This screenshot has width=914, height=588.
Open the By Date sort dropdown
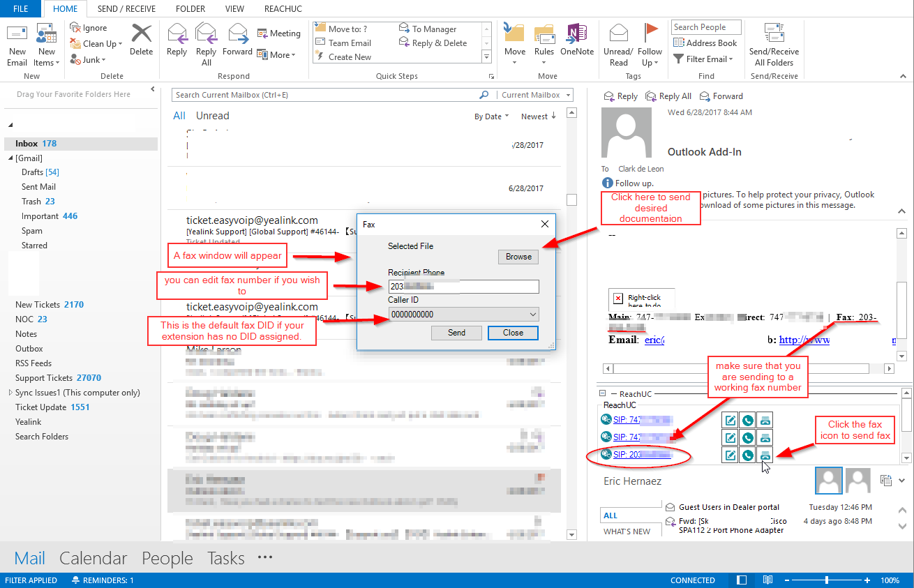tap(492, 116)
